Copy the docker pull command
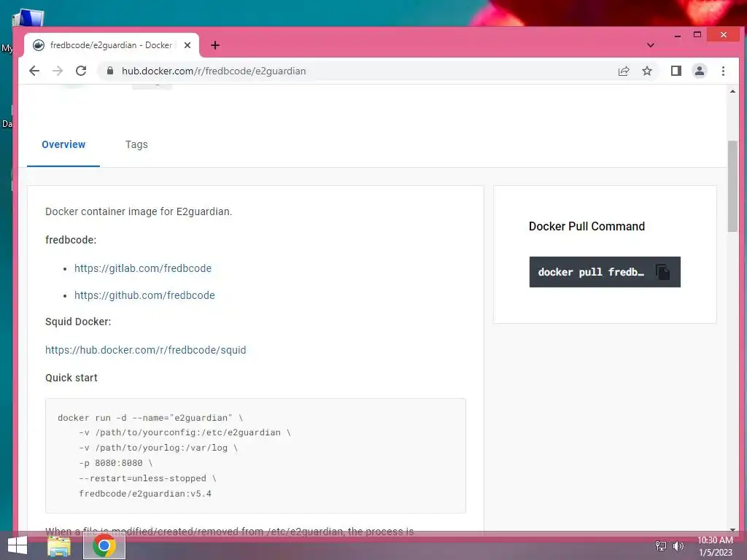This screenshot has width=747, height=560. (662, 272)
